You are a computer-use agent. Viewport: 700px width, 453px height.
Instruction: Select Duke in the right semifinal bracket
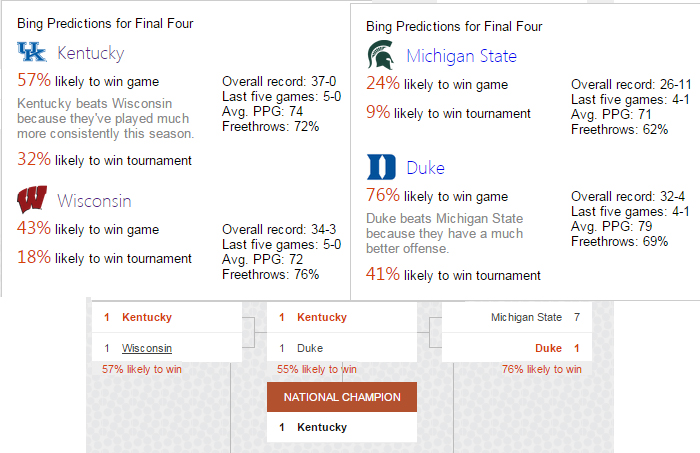[x=548, y=348]
